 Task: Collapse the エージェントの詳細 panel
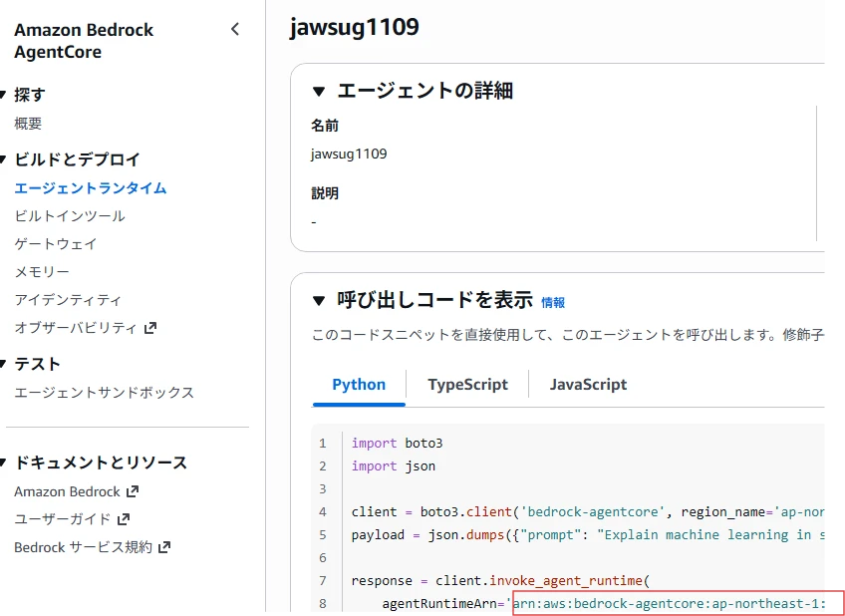click(x=319, y=91)
